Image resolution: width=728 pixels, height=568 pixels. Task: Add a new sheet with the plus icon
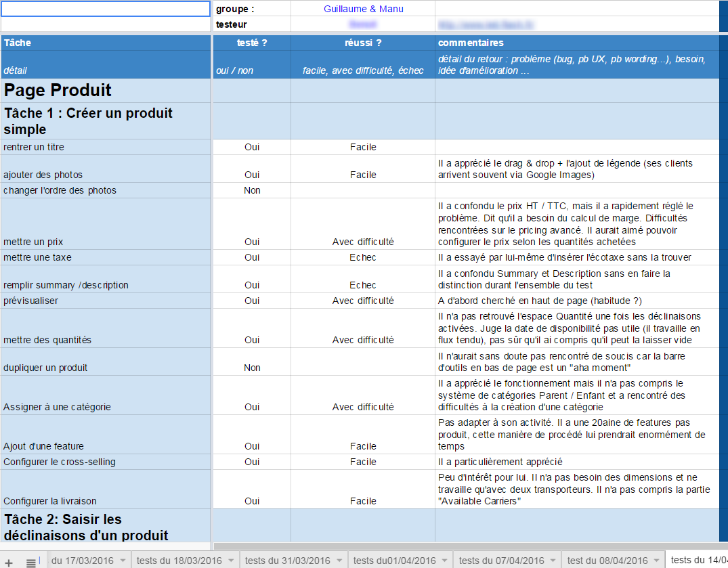click(9, 563)
